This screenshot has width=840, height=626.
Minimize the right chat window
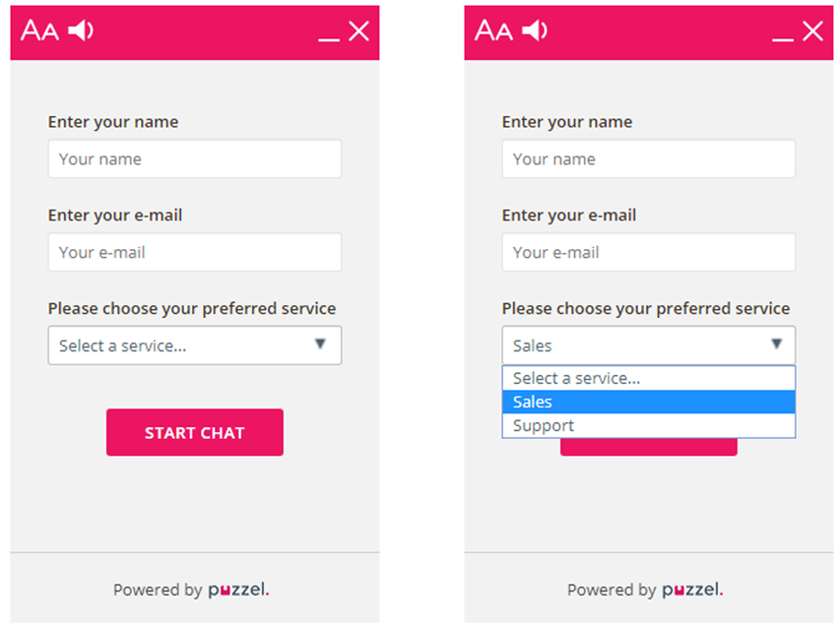[x=783, y=37]
